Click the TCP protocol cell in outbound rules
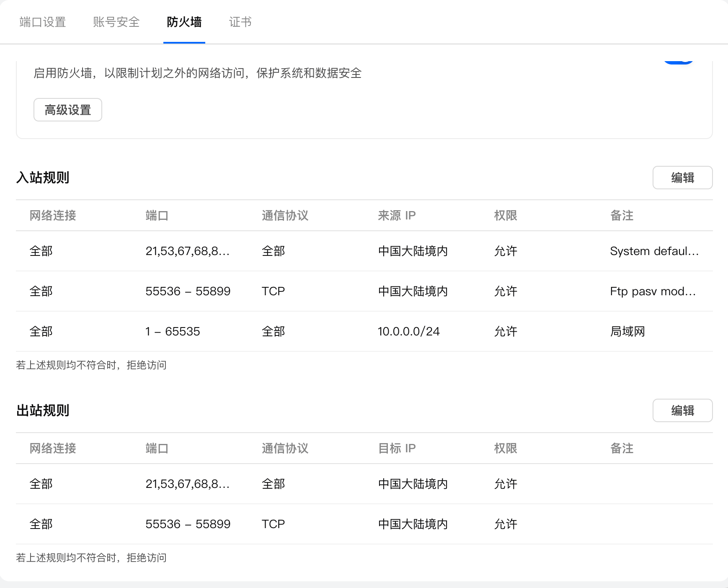 [x=273, y=524]
